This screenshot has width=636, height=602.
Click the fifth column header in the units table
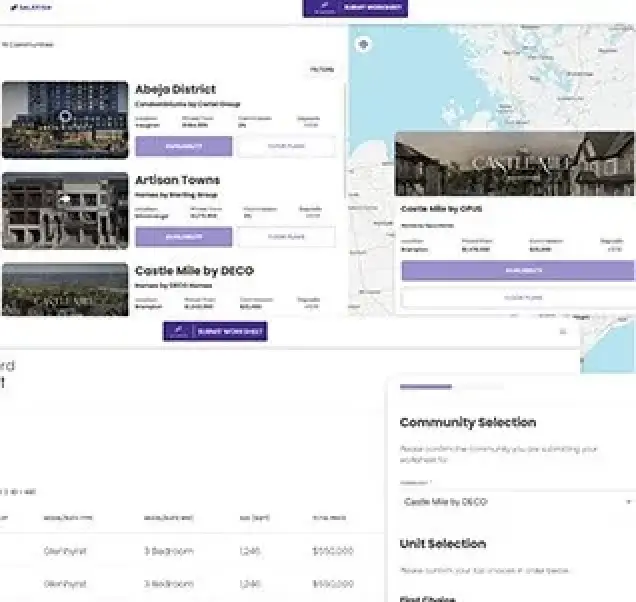[329, 518]
